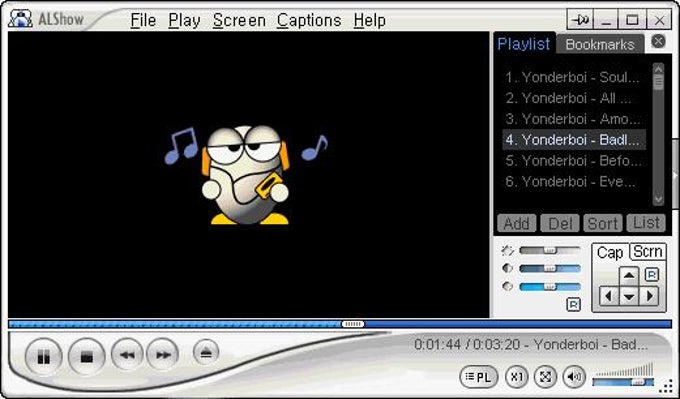
Task: Stop the current track
Action: click(87, 357)
